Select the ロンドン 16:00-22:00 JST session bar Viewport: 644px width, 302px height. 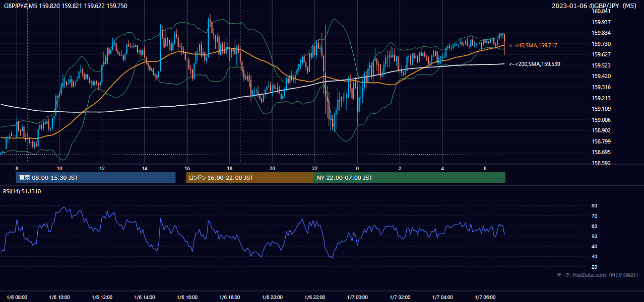pyautogui.click(x=250, y=178)
